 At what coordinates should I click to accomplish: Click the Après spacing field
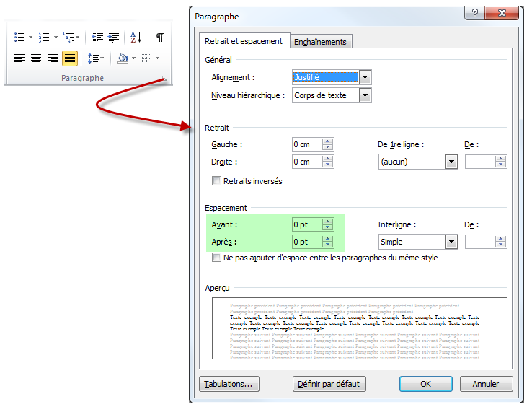(x=306, y=242)
